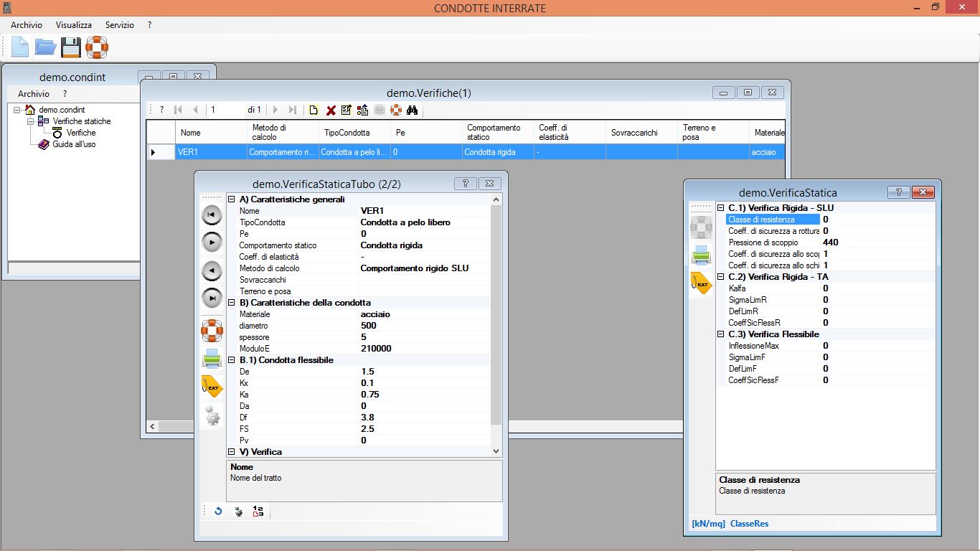The image size is (980, 551).
Task: Click the yellow EXT tag in VerificaStatica window
Action: click(701, 283)
